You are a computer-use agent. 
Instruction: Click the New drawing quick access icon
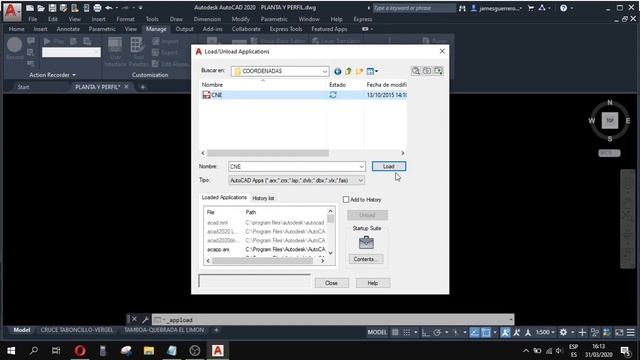pyautogui.click(x=30, y=8)
